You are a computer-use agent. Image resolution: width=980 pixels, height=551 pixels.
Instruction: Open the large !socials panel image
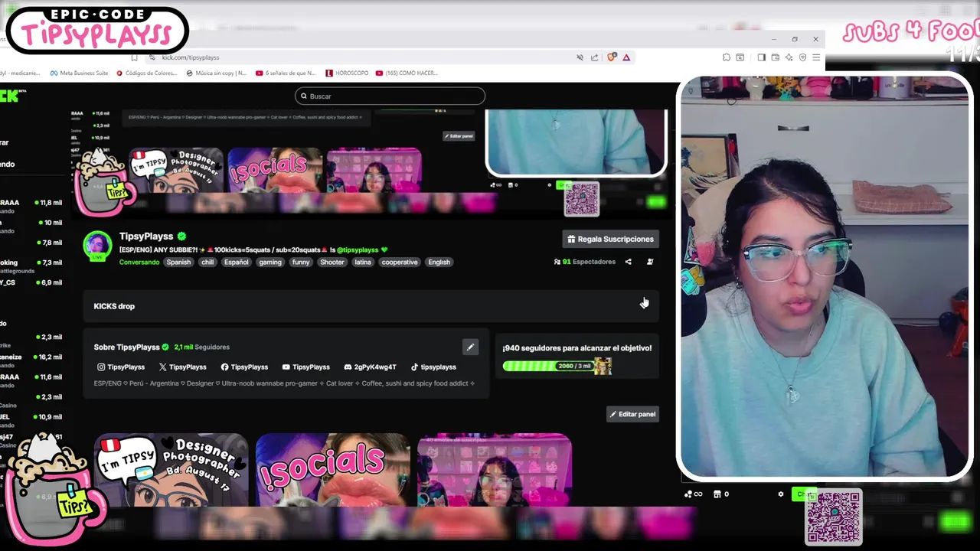pyautogui.click(x=332, y=469)
